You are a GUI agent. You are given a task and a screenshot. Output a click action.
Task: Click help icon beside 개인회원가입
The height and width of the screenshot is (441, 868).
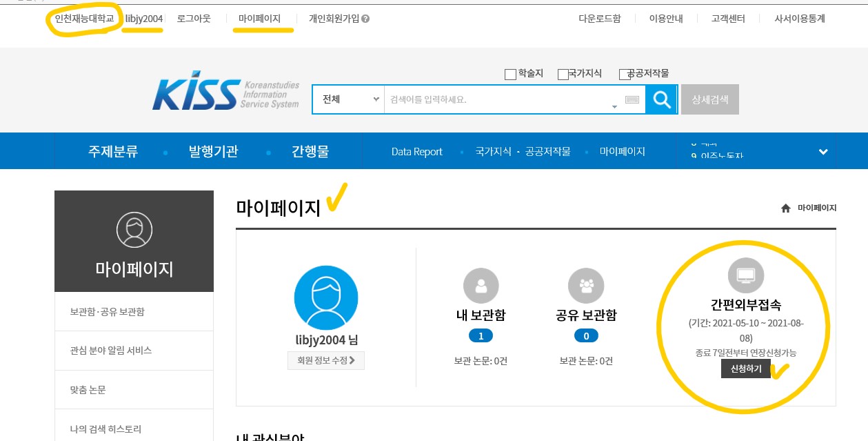click(x=365, y=19)
